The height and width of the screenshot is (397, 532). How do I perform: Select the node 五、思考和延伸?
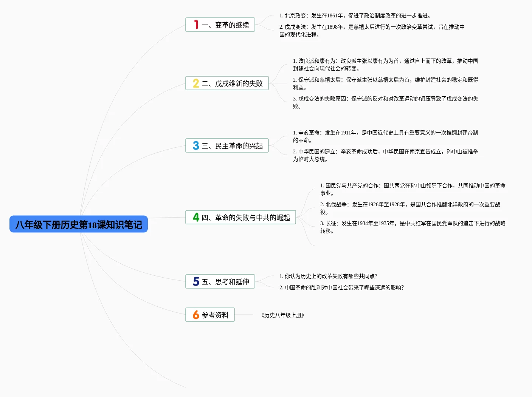[x=220, y=281]
